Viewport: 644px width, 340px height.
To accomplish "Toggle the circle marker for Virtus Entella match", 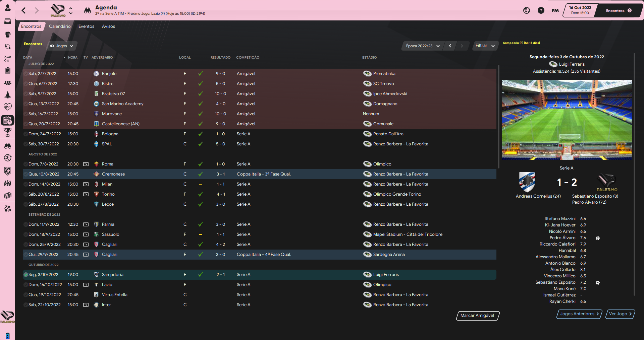I will [25, 295].
